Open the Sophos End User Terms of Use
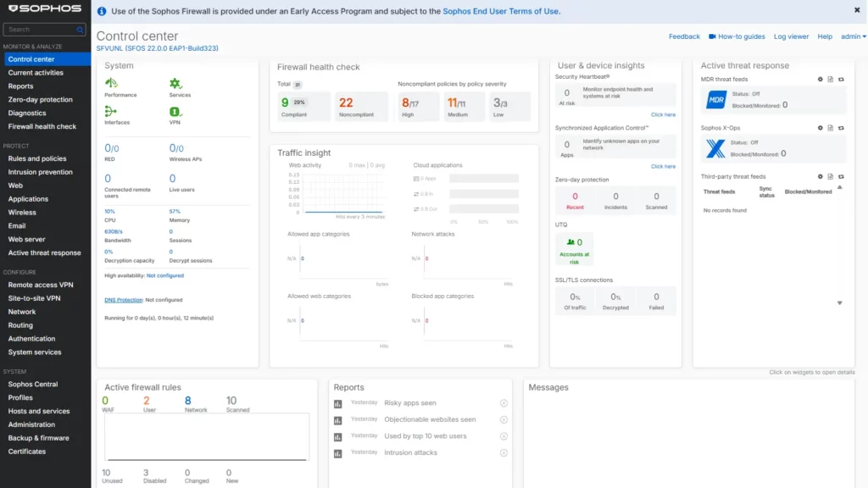The image size is (868, 488). pyautogui.click(x=503, y=11)
